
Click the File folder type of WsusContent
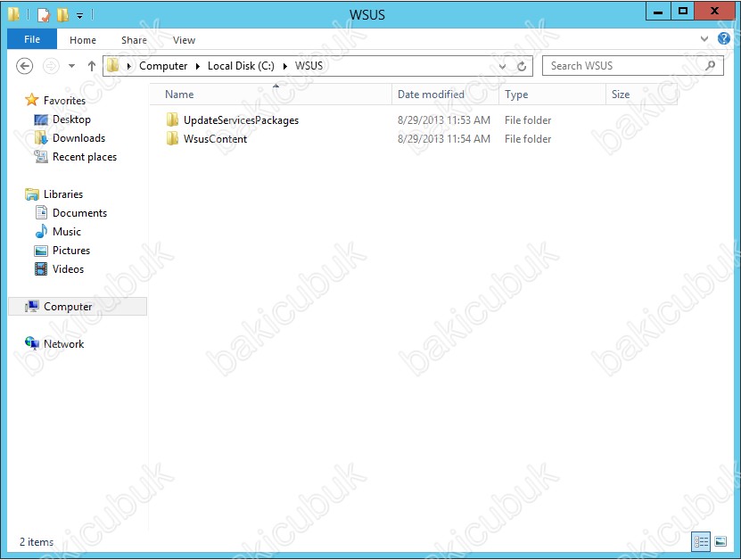[528, 139]
